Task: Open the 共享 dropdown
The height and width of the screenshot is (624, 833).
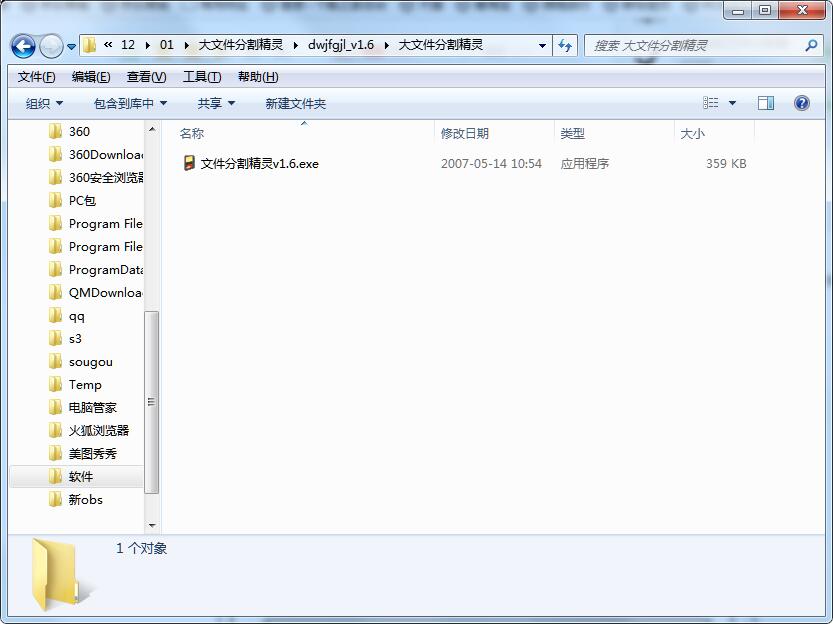Action: point(216,104)
